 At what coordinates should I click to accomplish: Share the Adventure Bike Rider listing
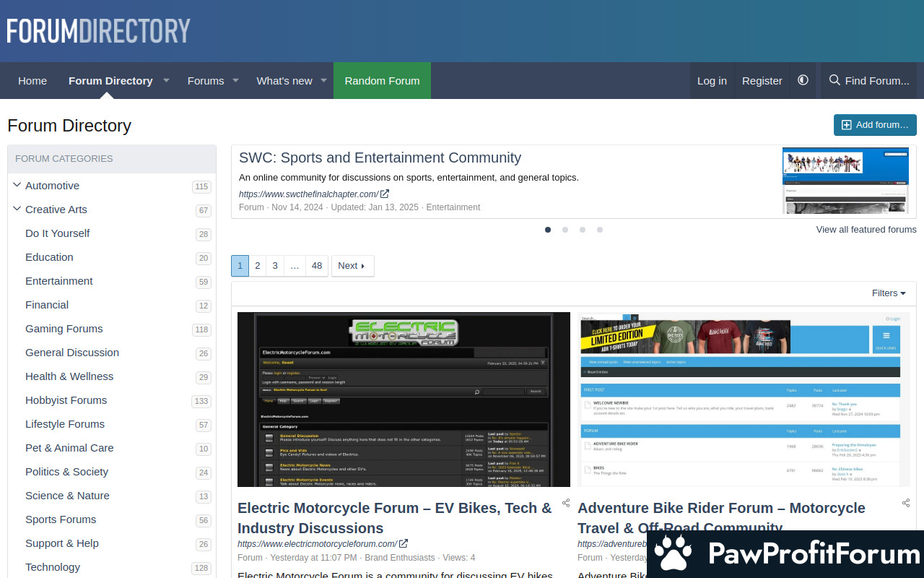click(x=906, y=503)
